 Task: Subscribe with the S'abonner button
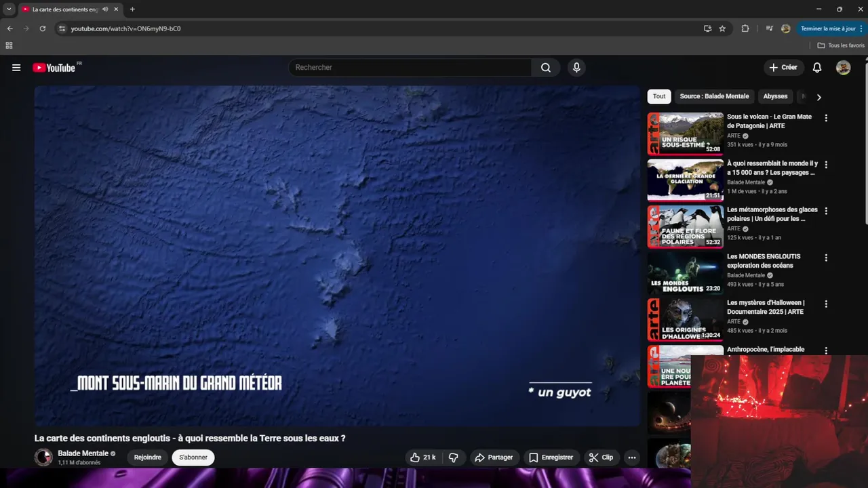click(193, 457)
